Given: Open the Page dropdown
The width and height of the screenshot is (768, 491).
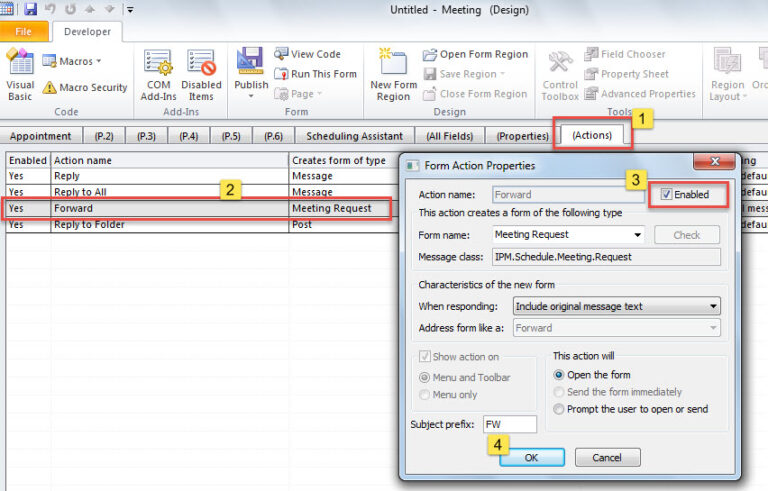Looking at the screenshot, I should coord(298,94).
